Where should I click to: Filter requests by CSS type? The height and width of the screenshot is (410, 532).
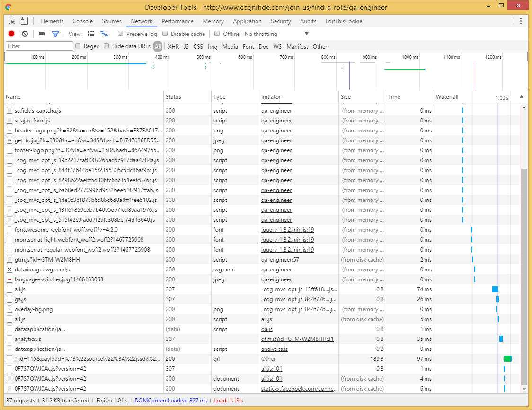(198, 46)
